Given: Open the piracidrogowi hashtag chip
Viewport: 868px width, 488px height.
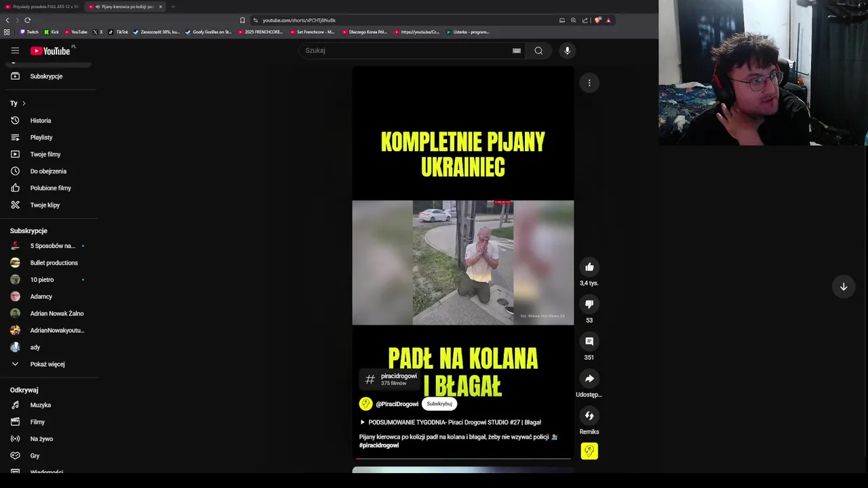Looking at the screenshot, I should point(390,380).
